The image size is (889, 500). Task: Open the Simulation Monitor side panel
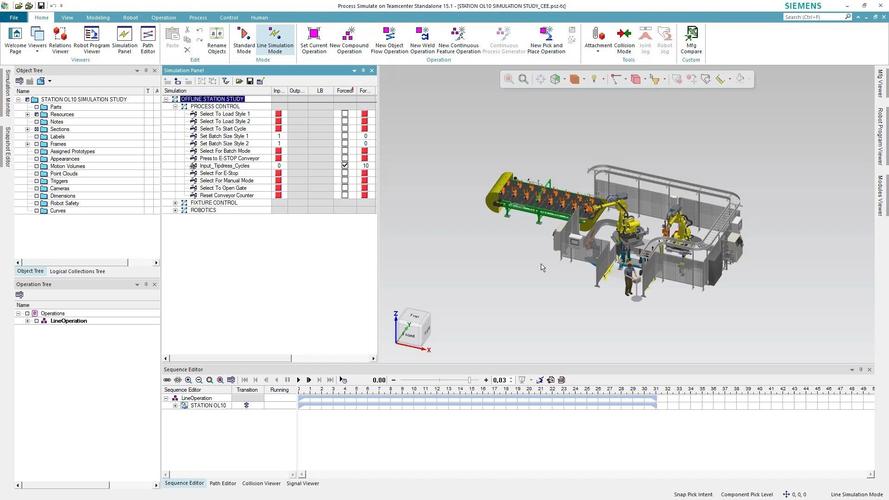[x=8, y=93]
